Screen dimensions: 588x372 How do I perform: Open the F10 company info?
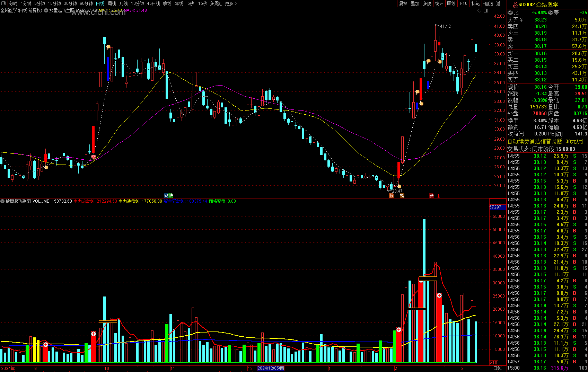tap(464, 3)
